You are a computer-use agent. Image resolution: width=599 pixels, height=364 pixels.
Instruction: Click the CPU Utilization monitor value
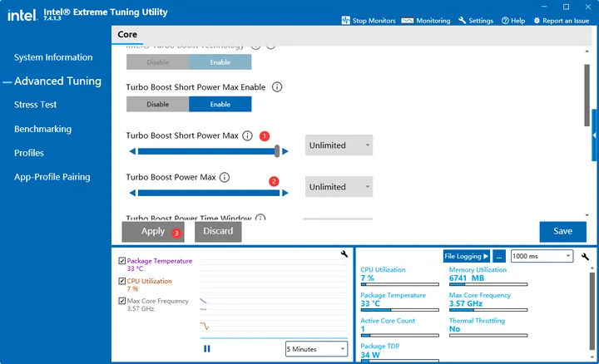(368, 278)
